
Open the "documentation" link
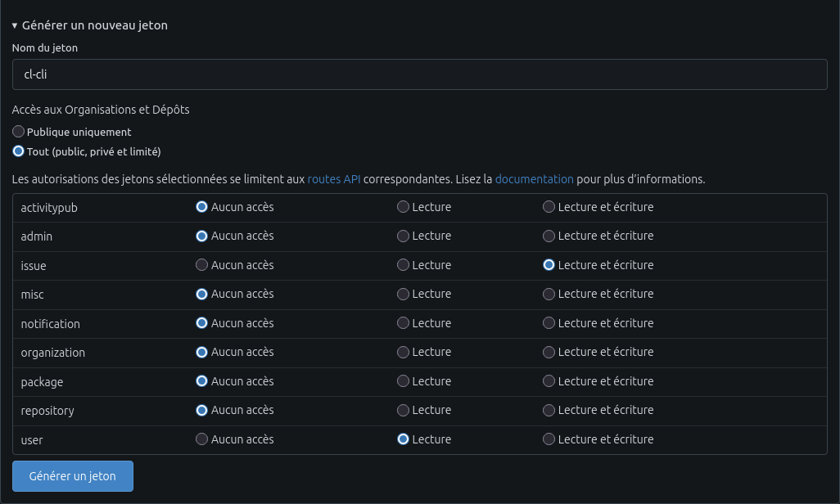tap(535, 178)
